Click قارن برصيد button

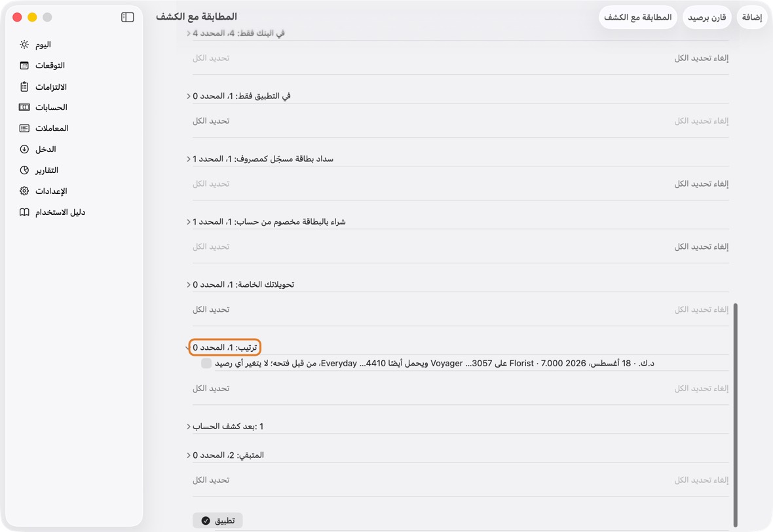coord(707,17)
